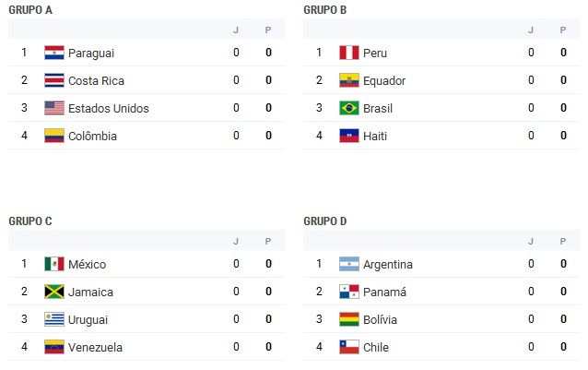Open the Peru team link
Screen dimensions: 588x370
point(374,53)
